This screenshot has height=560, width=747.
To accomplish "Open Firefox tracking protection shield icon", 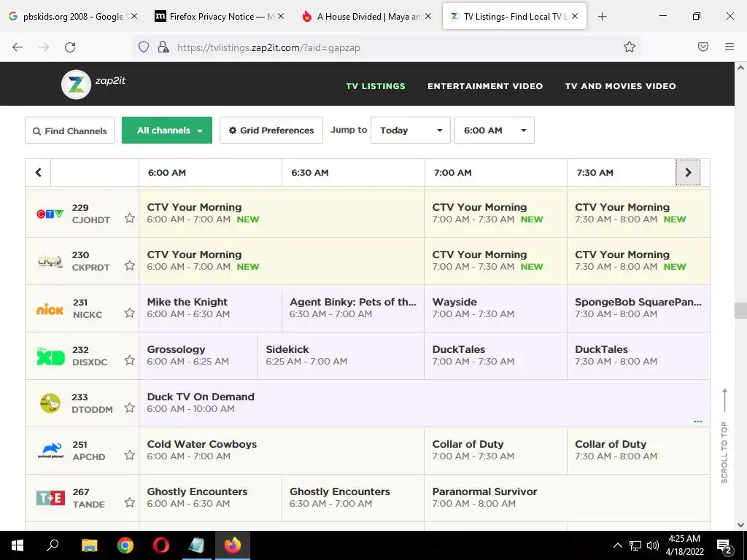I will [144, 47].
